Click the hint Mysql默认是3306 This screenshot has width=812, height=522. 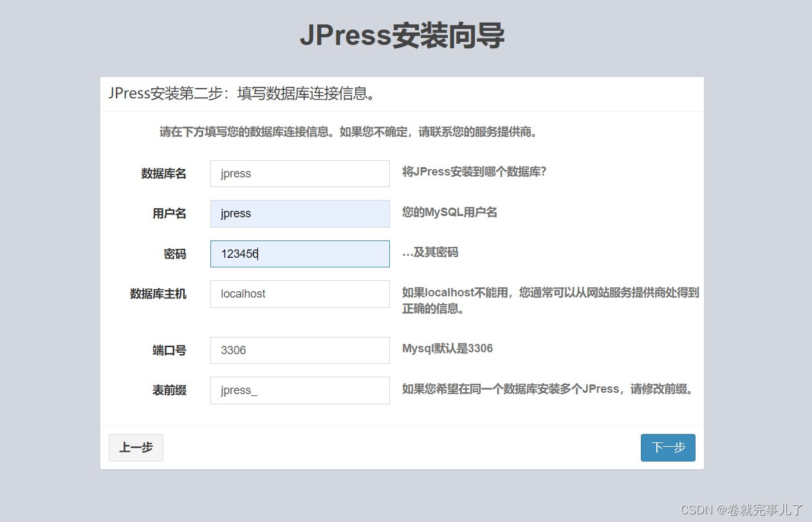click(x=447, y=348)
